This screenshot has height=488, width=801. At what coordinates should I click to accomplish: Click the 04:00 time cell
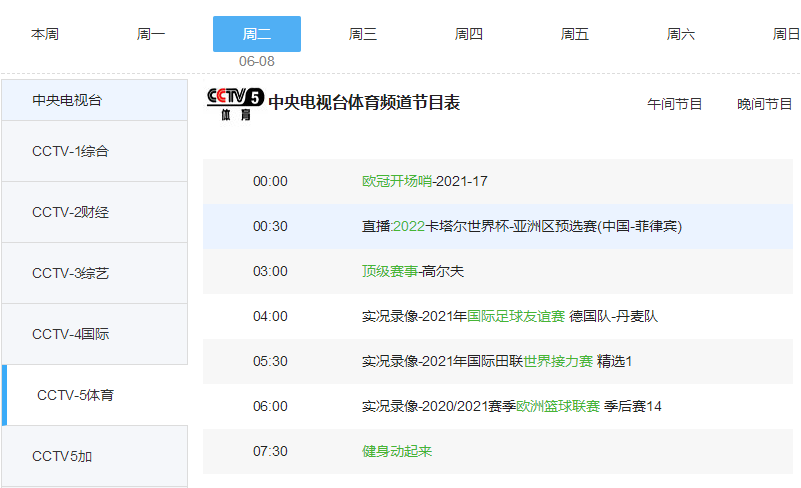pos(270,316)
